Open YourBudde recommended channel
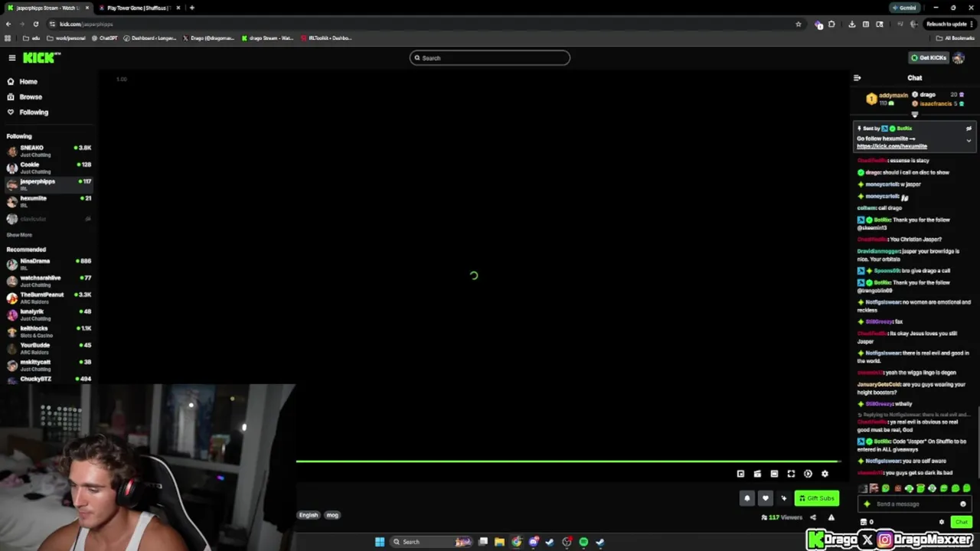Screen dimensions: 980x551 click(49, 348)
